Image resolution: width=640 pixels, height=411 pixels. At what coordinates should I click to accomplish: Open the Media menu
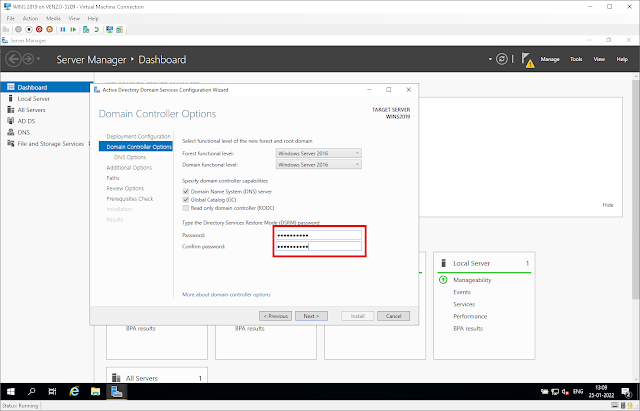click(x=53, y=18)
